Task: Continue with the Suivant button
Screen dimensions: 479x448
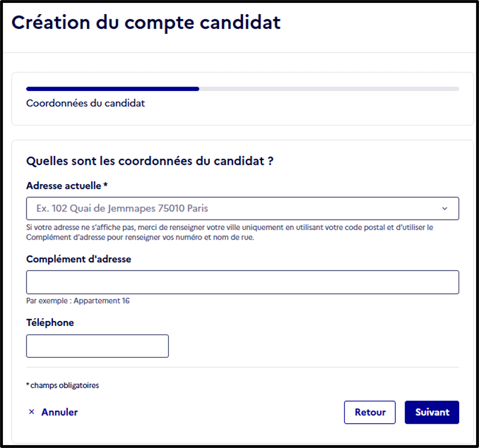Action: coord(432,412)
